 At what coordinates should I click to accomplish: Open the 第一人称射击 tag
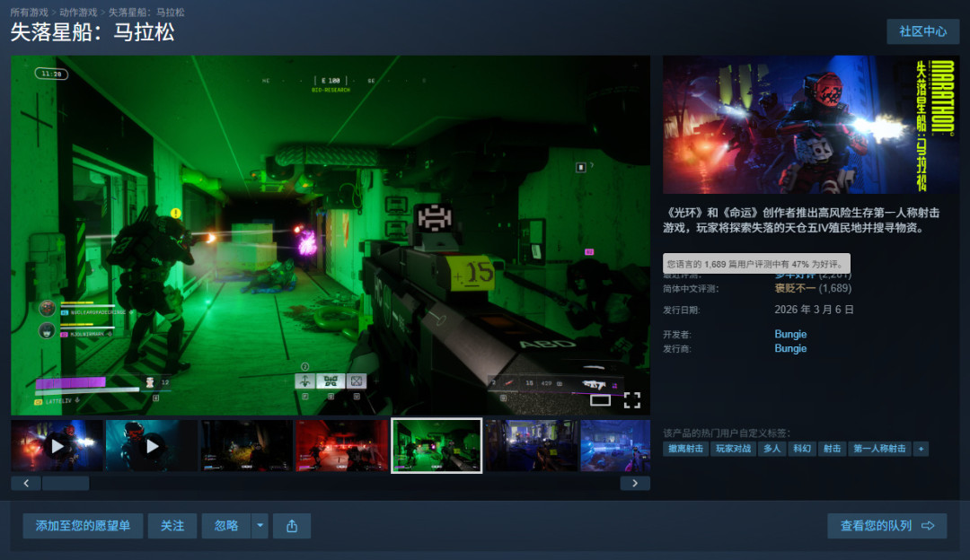pyautogui.click(x=879, y=449)
